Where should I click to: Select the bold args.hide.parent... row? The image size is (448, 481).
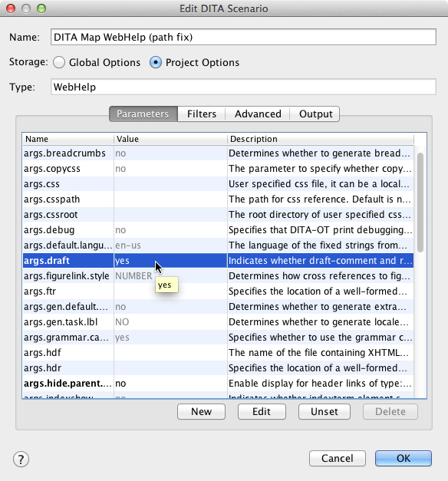[218, 383]
